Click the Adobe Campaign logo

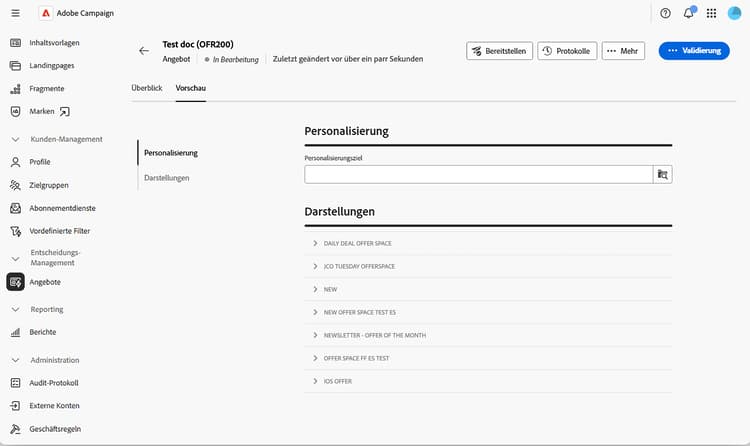point(46,13)
